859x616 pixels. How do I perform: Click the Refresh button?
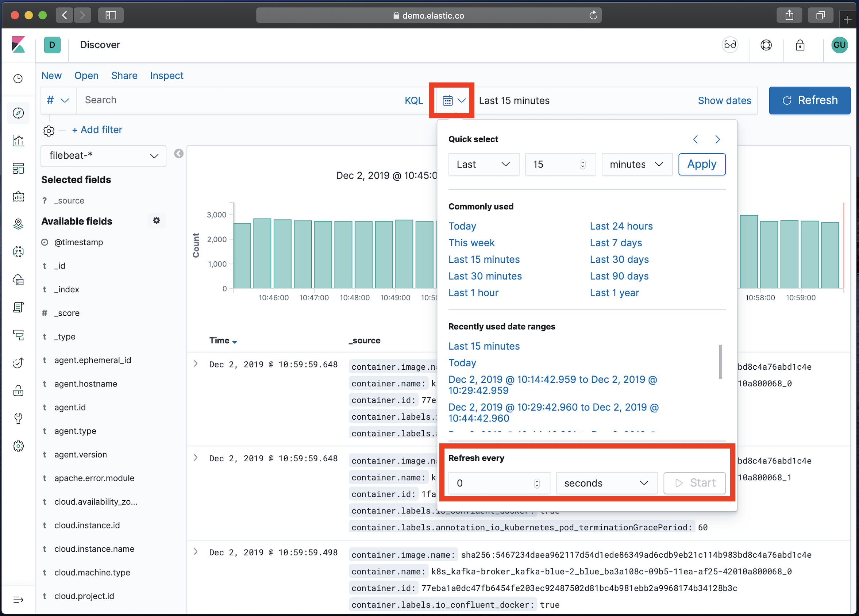809,100
